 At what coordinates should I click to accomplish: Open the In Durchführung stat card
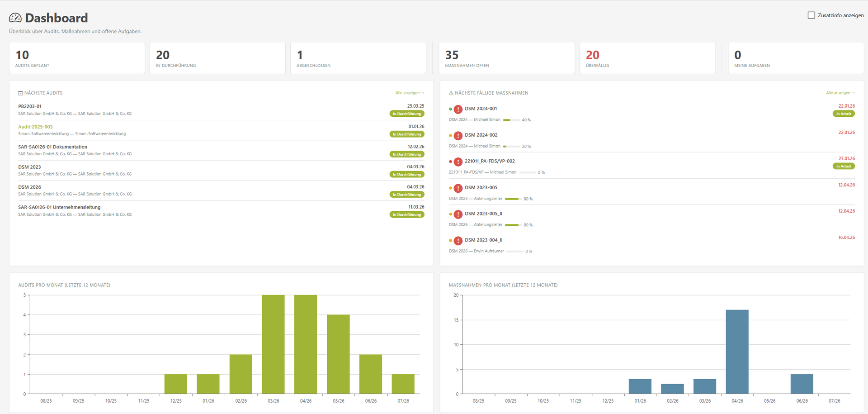click(x=217, y=58)
